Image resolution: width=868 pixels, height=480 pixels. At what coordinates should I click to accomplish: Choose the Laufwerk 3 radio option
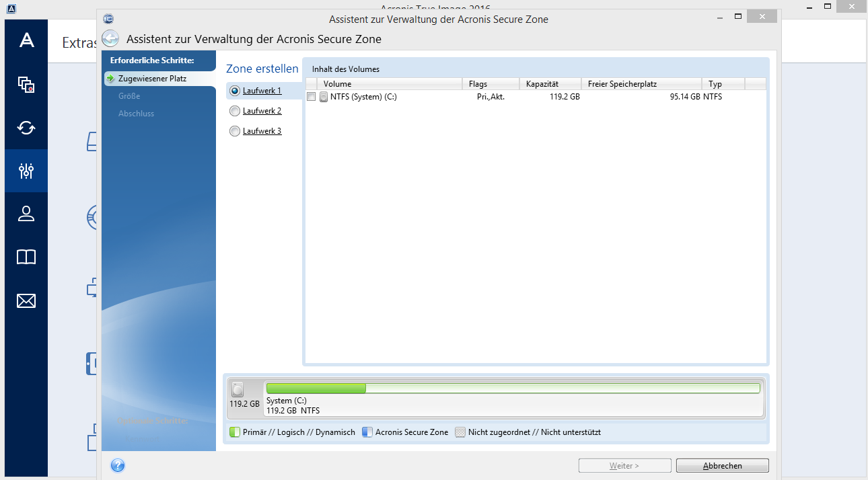click(235, 131)
